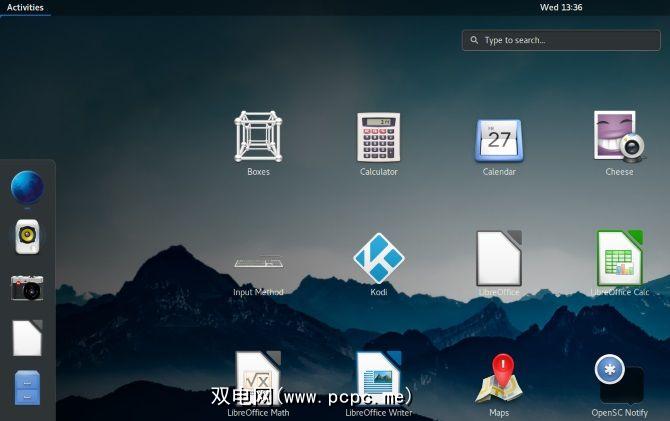Open the Calendar application
670x421 pixels.
(x=499, y=140)
